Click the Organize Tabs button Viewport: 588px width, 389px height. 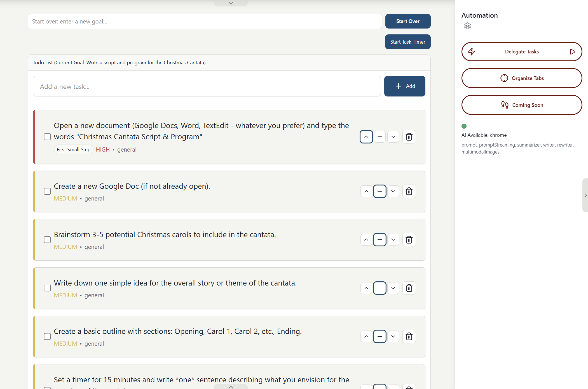522,78
